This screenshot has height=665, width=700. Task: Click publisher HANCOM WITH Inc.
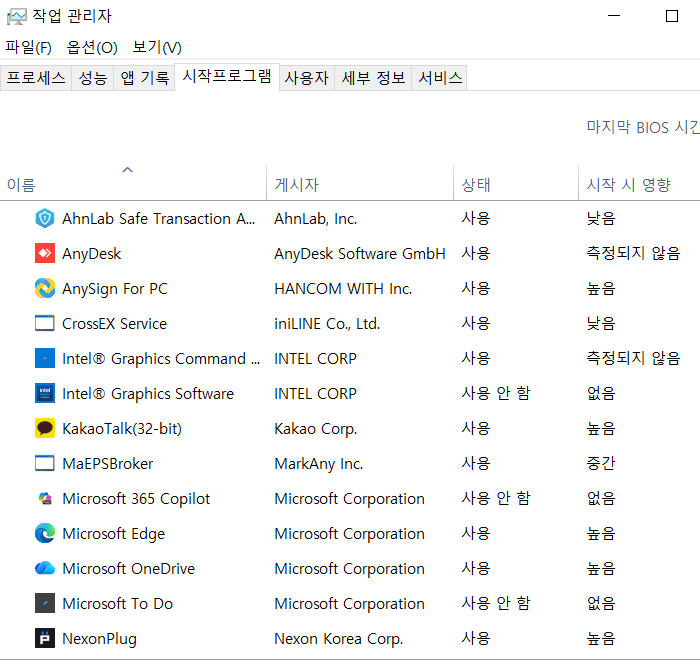pyautogui.click(x=343, y=288)
